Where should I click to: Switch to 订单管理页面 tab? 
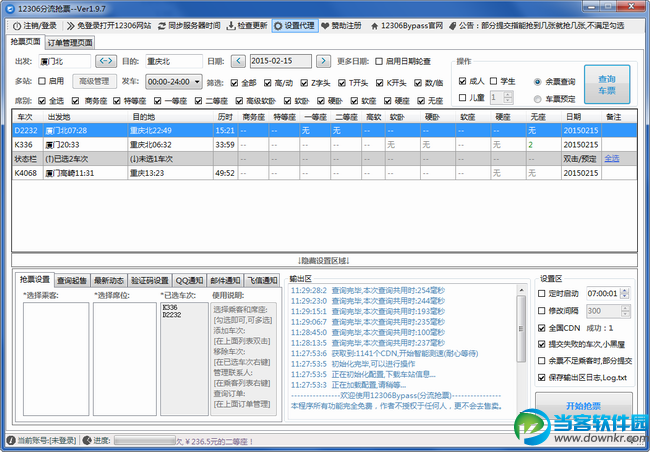pos(70,43)
